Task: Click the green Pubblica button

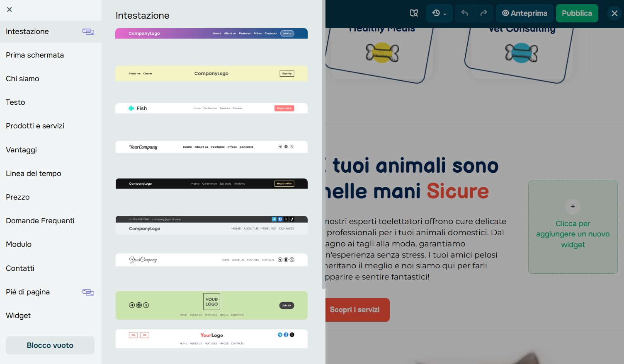Action: point(577,13)
